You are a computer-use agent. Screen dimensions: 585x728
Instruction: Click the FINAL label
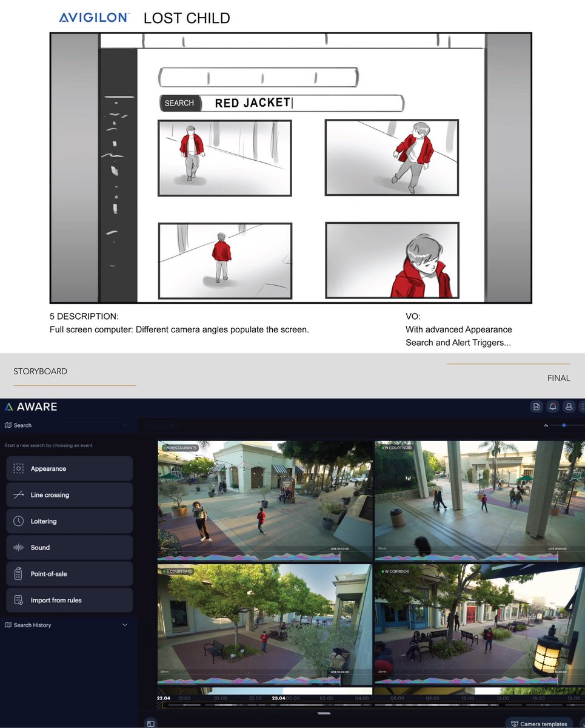pos(558,378)
